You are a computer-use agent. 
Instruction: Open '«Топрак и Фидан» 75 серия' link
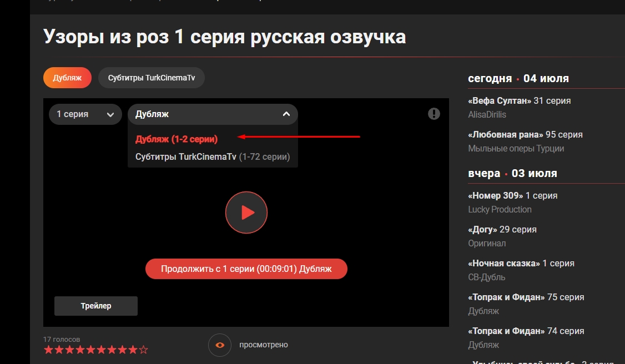pos(526,297)
